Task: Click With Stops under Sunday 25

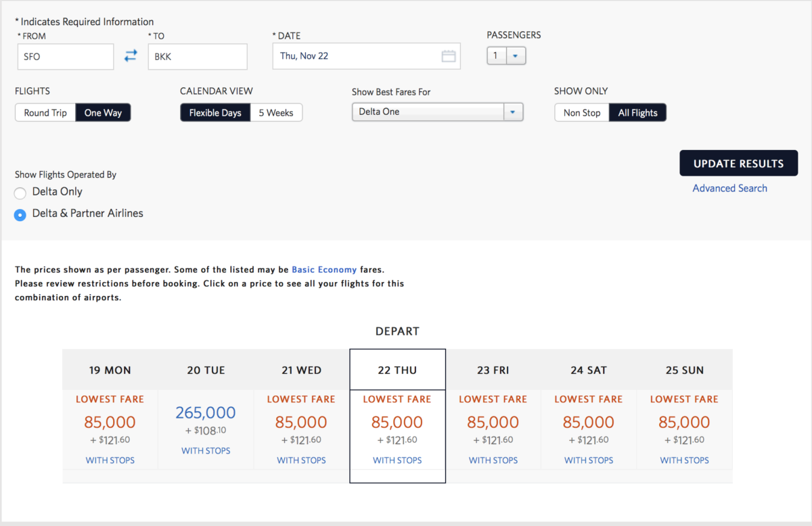Action: tap(685, 460)
